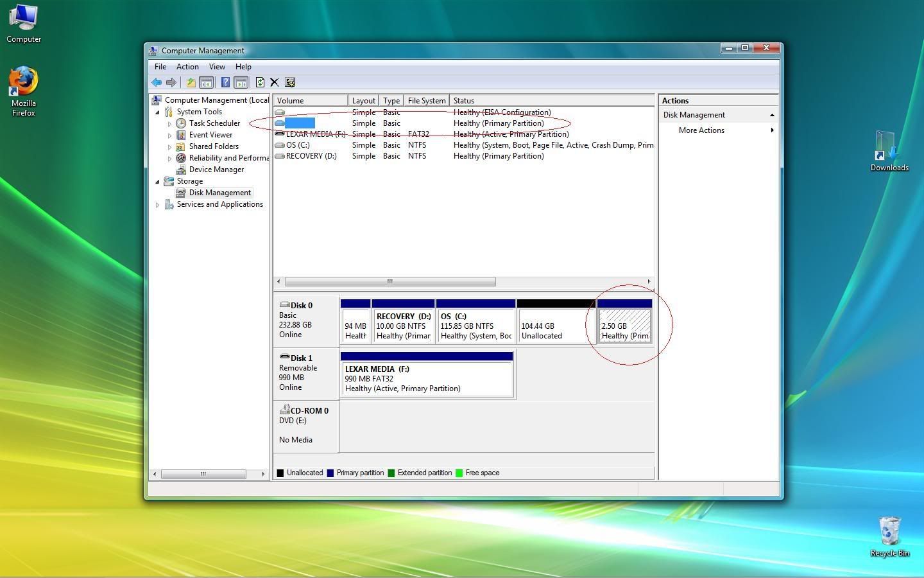This screenshot has width=924, height=578.
Task: Expand the Services and Applications node
Action: pos(158,204)
